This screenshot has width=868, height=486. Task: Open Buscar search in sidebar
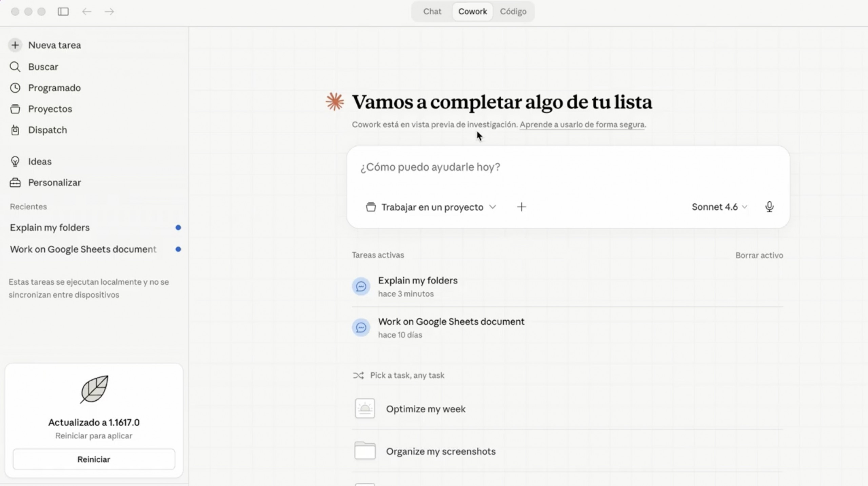pos(43,67)
